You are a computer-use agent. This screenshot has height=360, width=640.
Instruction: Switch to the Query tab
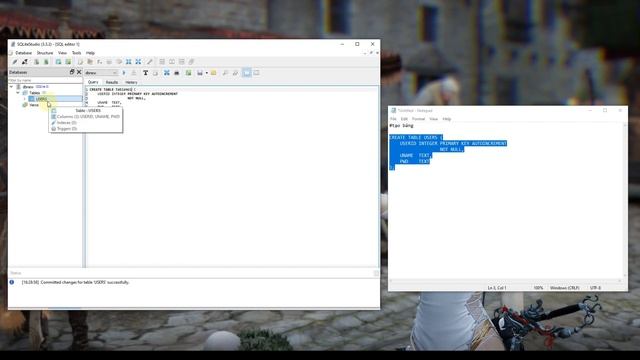click(x=93, y=82)
